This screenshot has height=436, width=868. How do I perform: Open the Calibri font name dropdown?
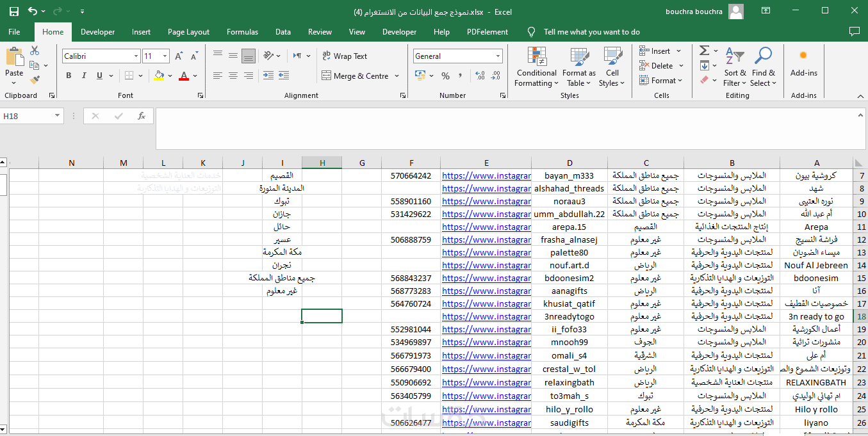[136, 56]
